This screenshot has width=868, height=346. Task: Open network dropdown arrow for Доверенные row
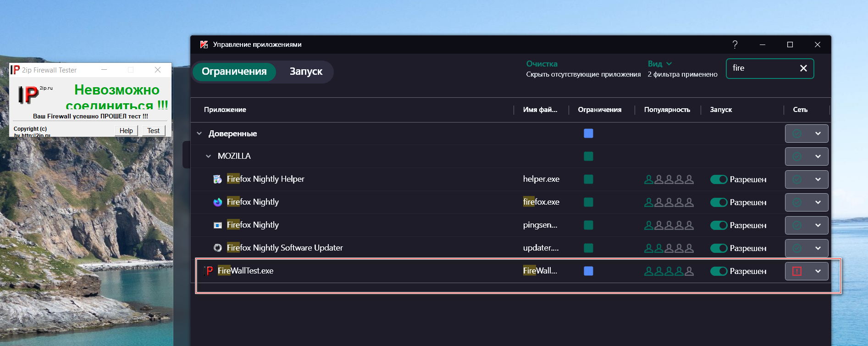(818, 134)
